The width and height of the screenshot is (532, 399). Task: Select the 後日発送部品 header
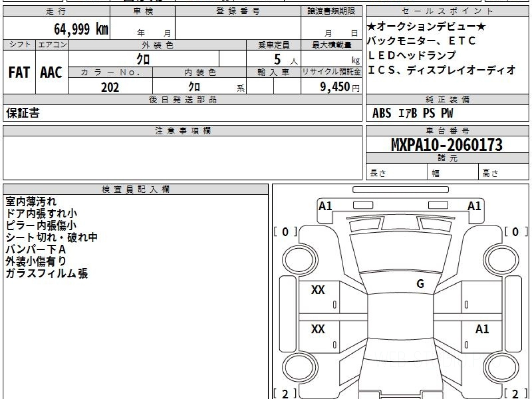tap(183, 100)
